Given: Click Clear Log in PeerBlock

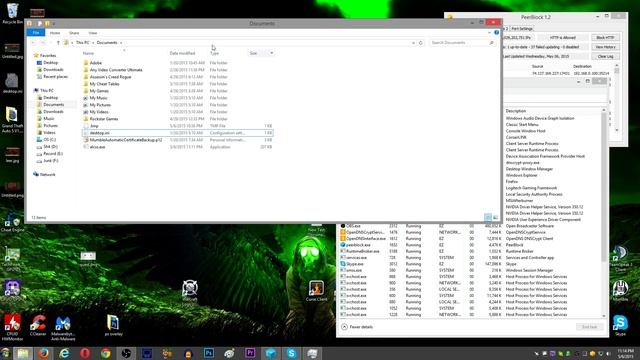Looking at the screenshot, I should 605,56.
